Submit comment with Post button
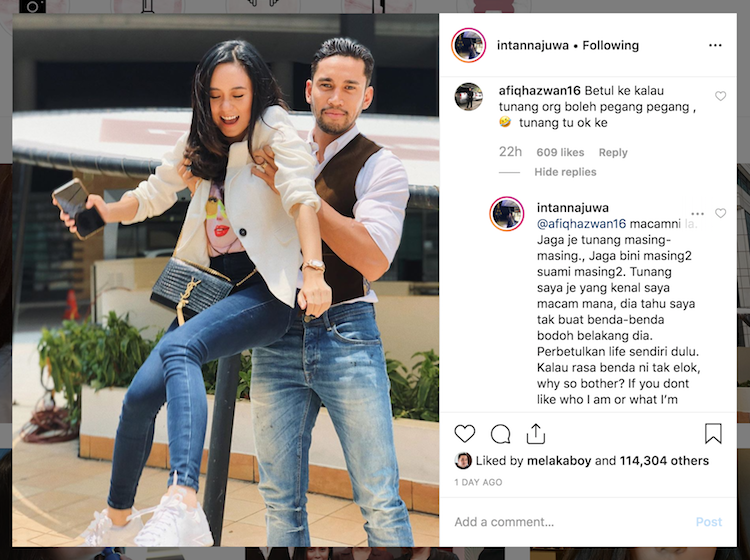 708,522
